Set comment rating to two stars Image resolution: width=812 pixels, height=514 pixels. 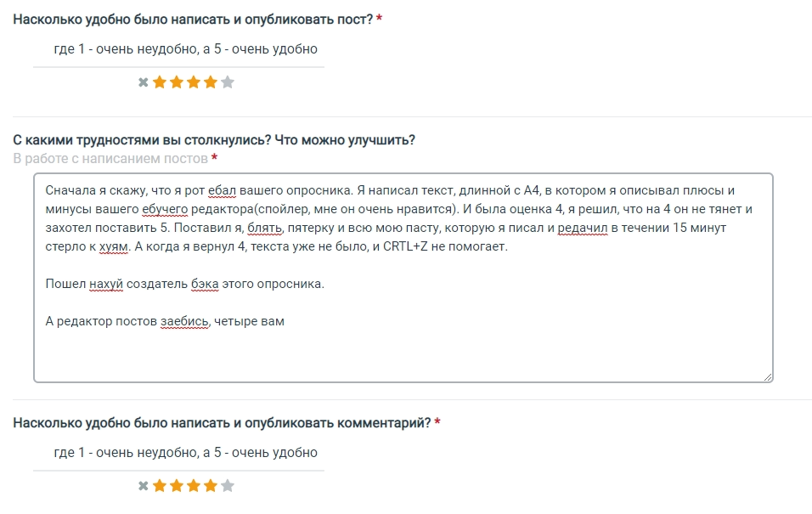pos(177,485)
